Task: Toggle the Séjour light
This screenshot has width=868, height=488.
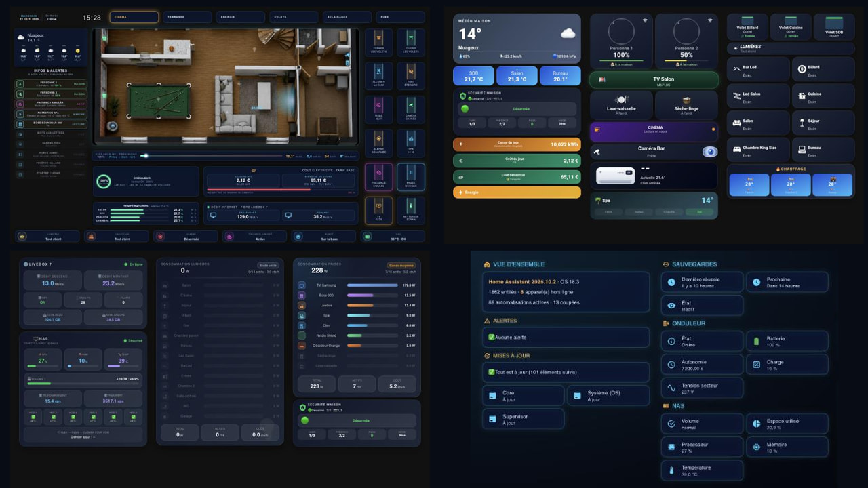Action: [823, 123]
